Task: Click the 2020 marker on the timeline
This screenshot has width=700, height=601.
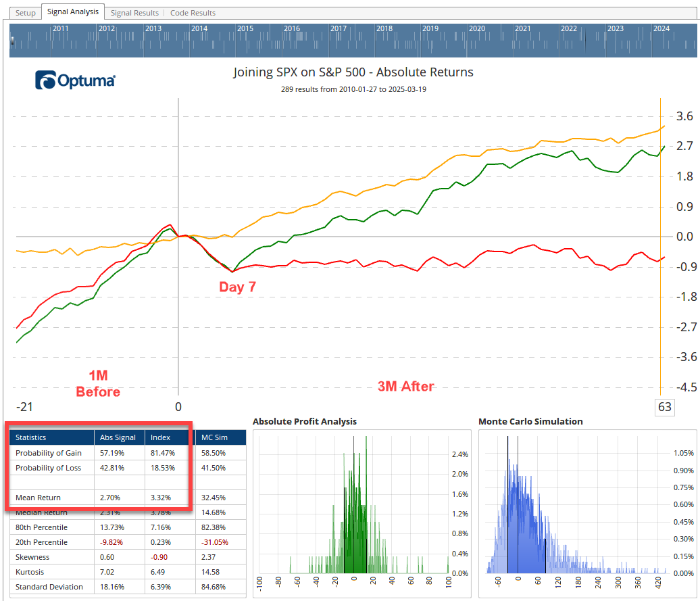Action: [477, 29]
